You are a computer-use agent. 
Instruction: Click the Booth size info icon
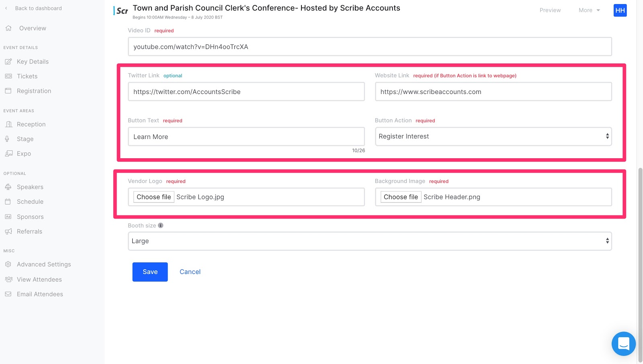[x=161, y=225]
